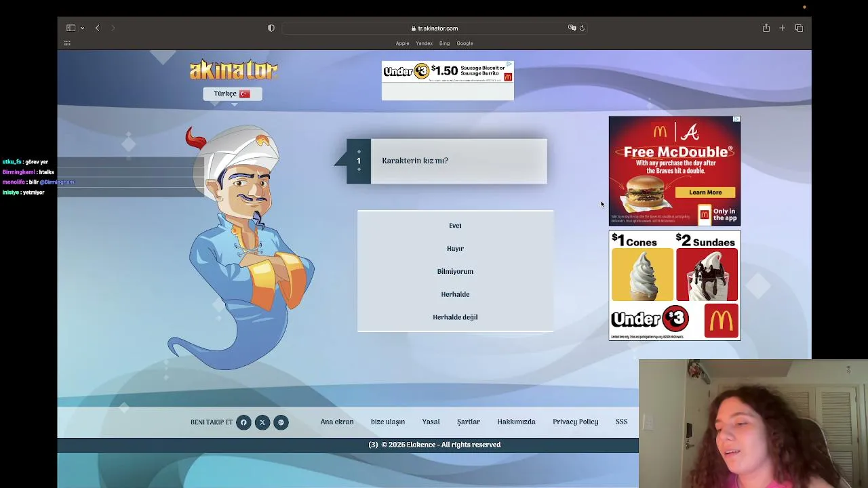
Task: Open the Bing favorites bookmark
Action: click(x=444, y=43)
